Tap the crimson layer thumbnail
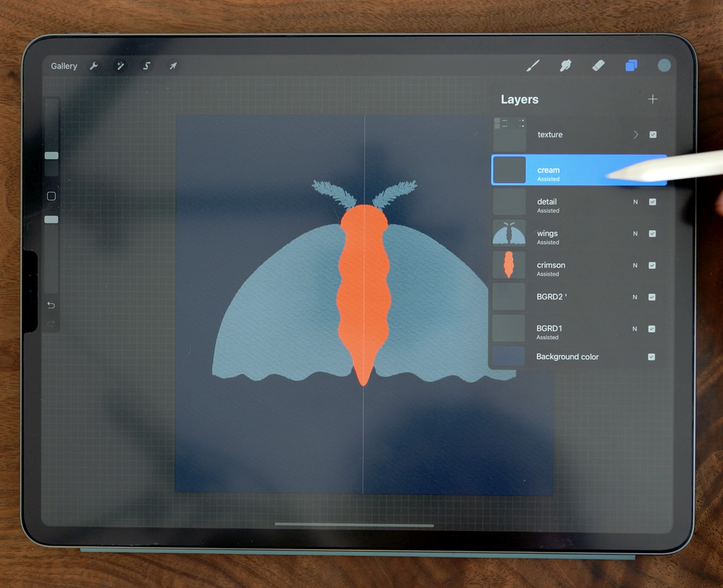The image size is (723, 588). 510,265
